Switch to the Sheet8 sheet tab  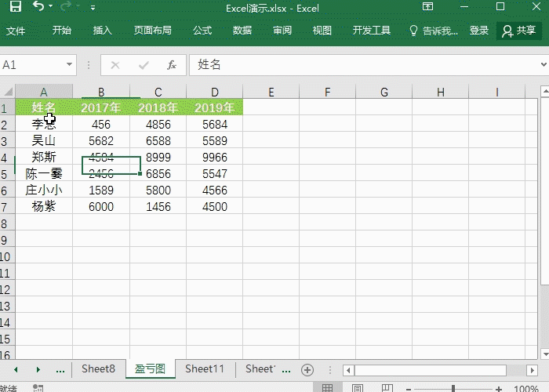click(98, 368)
